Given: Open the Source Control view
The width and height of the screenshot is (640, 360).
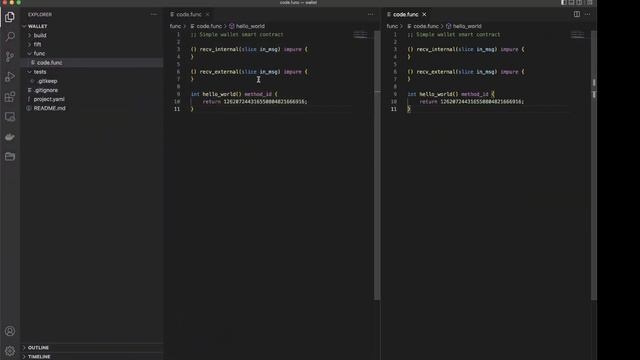Looking at the screenshot, I should coord(10,57).
